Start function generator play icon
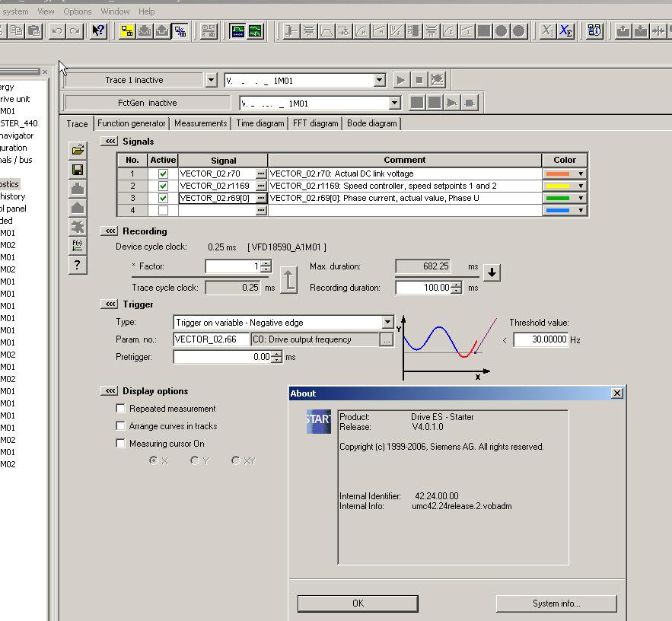The height and width of the screenshot is (621, 672). (x=451, y=103)
